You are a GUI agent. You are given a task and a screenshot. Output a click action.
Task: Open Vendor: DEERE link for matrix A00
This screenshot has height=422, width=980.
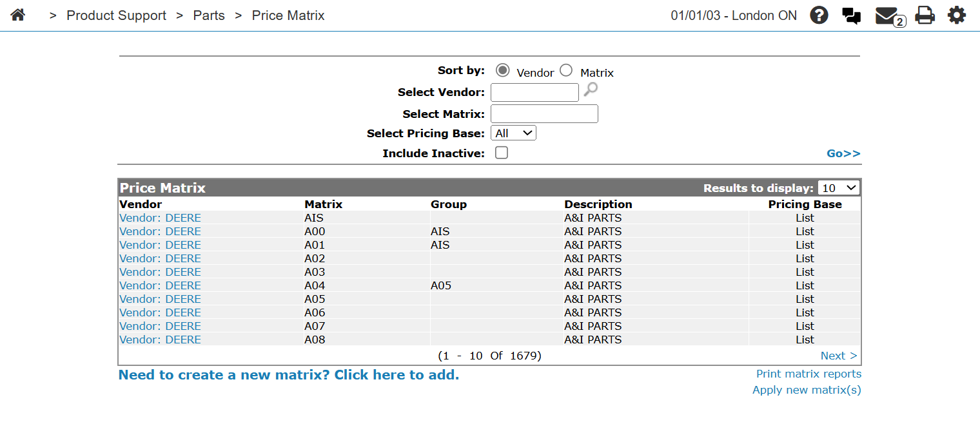tap(160, 231)
